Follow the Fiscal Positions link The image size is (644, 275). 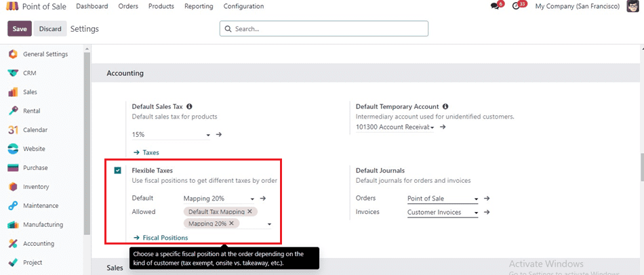tap(165, 238)
